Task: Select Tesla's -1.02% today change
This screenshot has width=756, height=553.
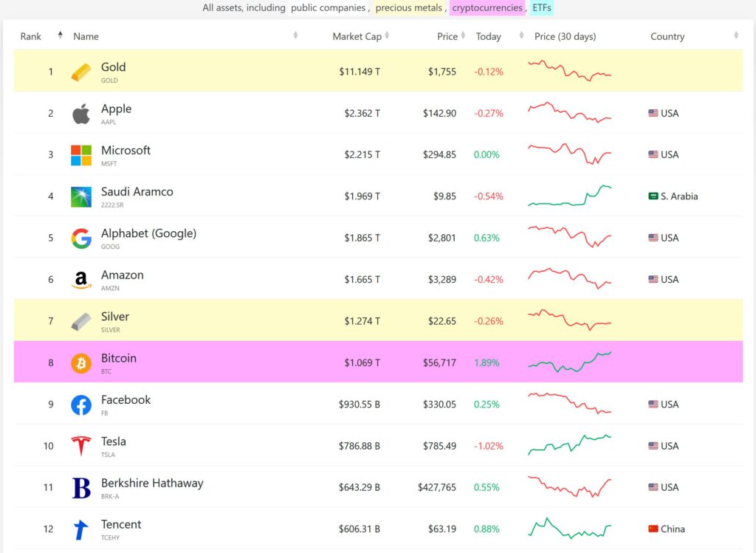Action: coord(489,446)
